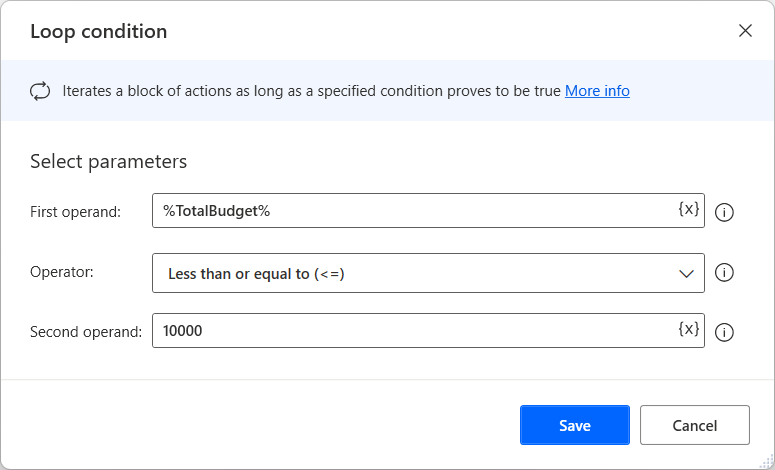Viewport: 775px width, 470px height.
Task: Open the Operator dropdown showing Less than or equal to
Action: click(420, 273)
